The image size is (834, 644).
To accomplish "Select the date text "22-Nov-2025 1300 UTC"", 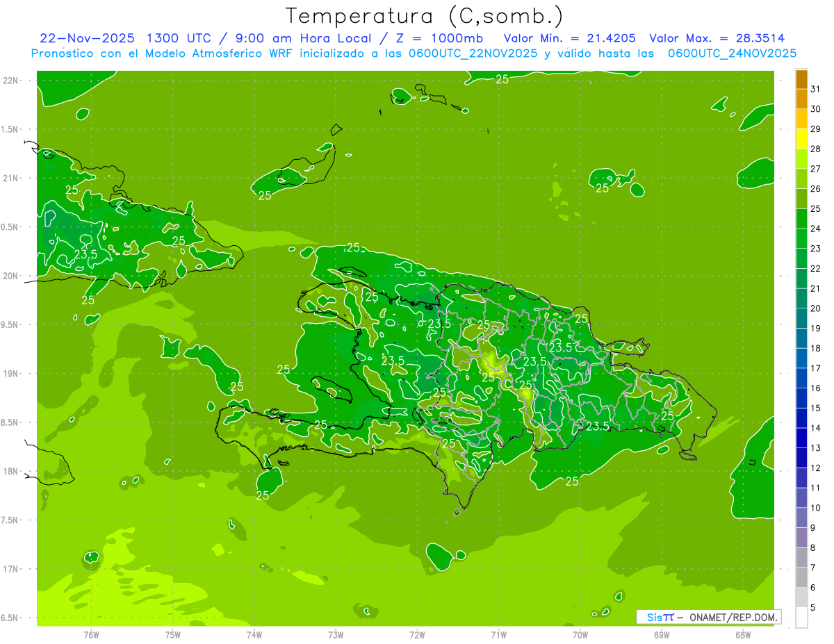I will click(x=124, y=38).
